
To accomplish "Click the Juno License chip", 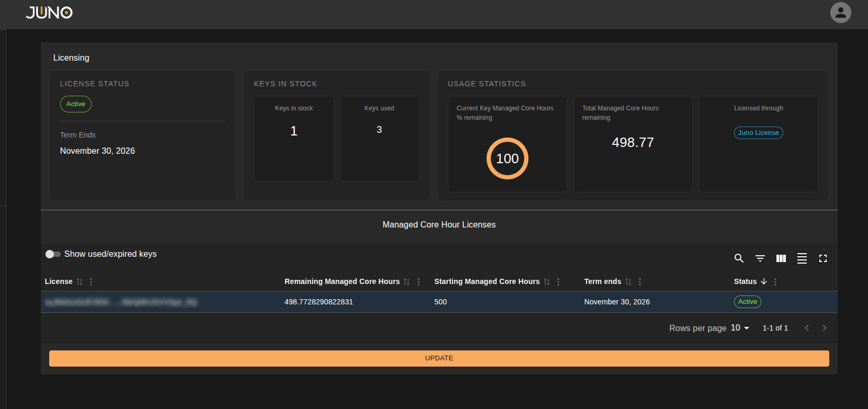I will coord(758,133).
